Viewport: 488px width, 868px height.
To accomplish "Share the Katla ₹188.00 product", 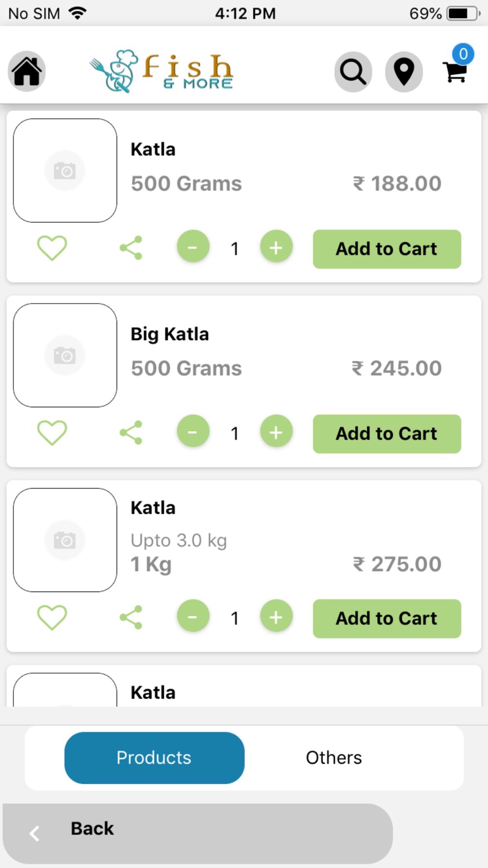I will click(x=131, y=248).
